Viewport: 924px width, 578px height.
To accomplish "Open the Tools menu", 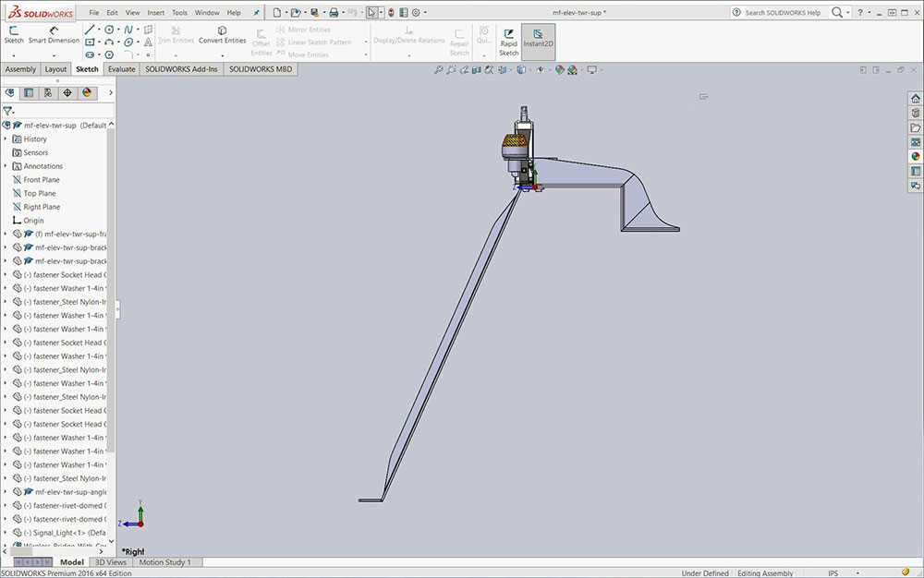I will point(179,13).
